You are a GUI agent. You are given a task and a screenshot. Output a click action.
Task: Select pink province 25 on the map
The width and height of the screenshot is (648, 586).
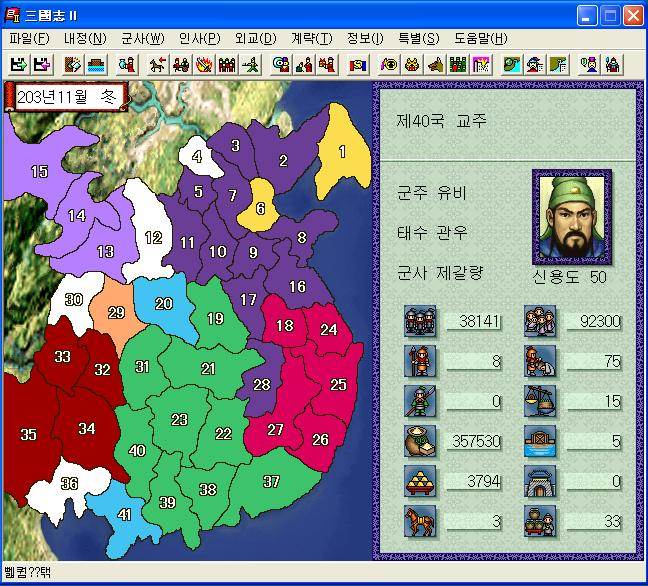(x=338, y=385)
